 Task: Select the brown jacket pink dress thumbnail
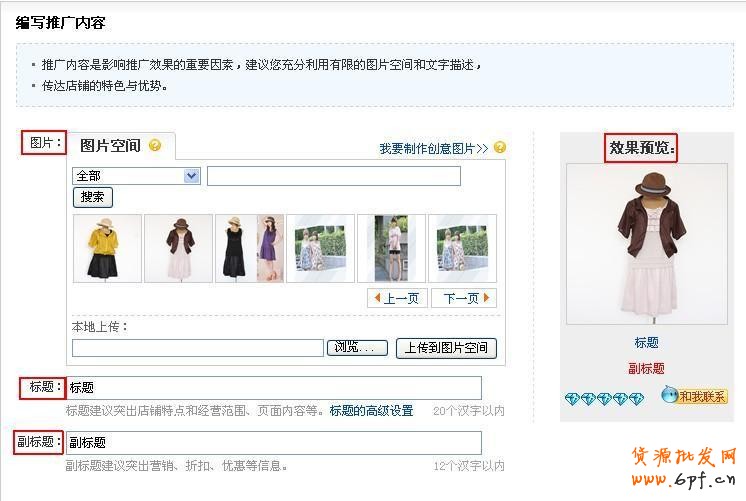tap(178, 248)
